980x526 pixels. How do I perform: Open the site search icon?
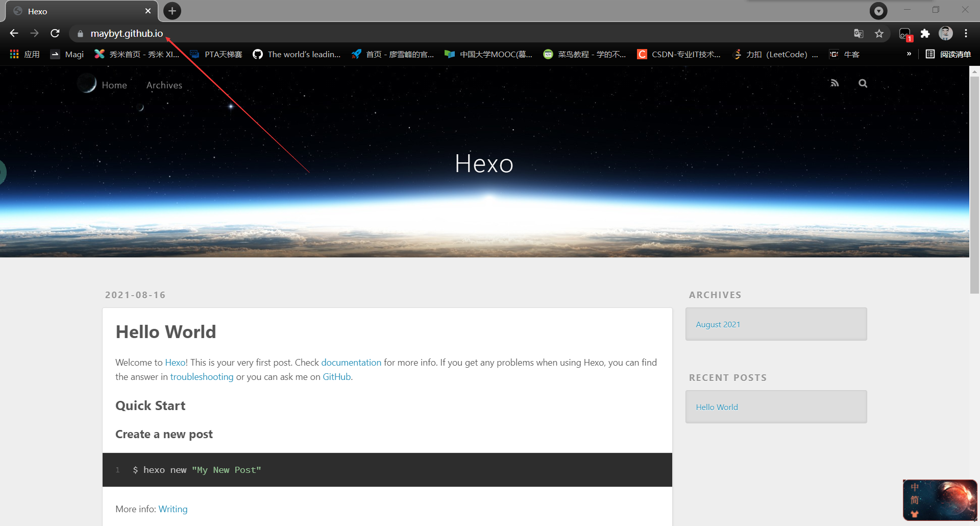[863, 83]
